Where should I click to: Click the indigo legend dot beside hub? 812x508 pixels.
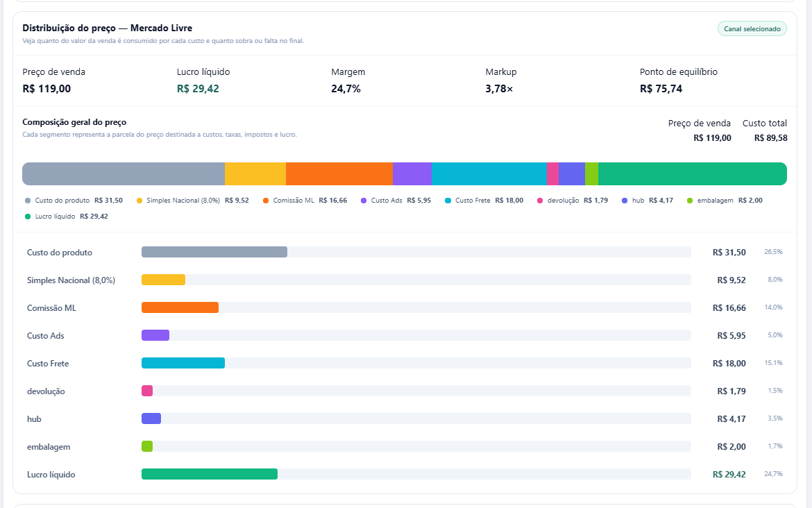[625, 201]
